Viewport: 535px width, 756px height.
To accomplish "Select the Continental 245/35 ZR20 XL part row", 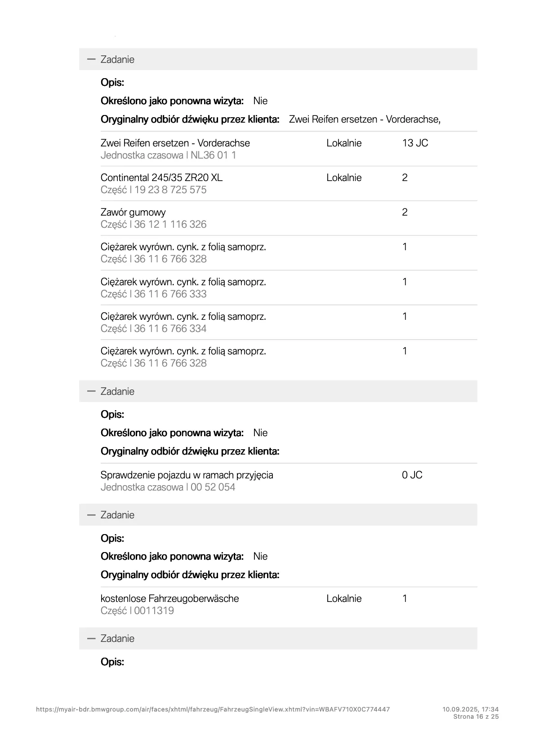I will (161, 177).
